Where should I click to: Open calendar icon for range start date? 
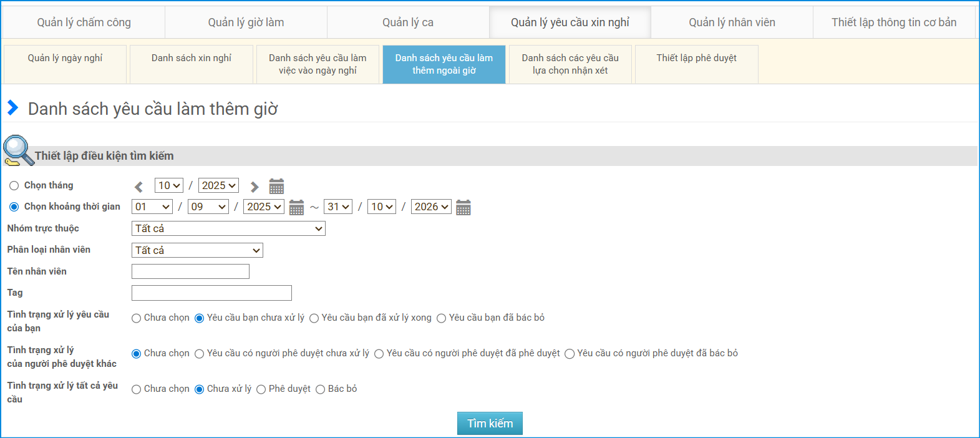coord(296,208)
